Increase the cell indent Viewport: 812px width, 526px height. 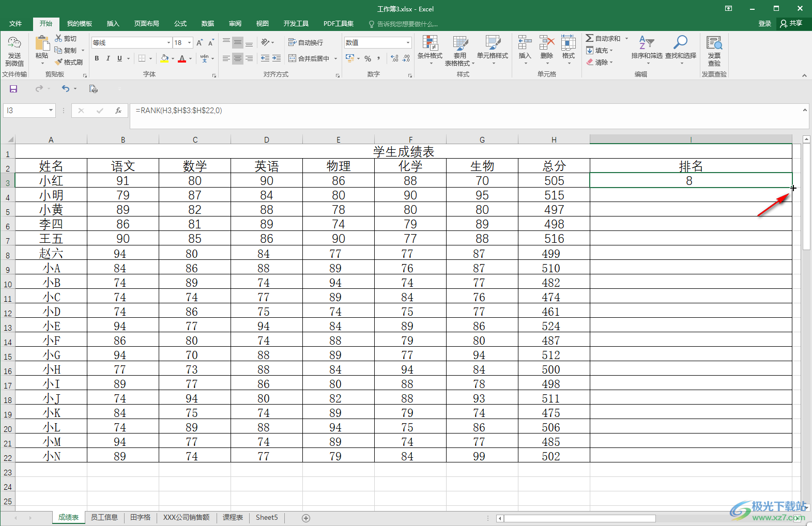(277, 58)
